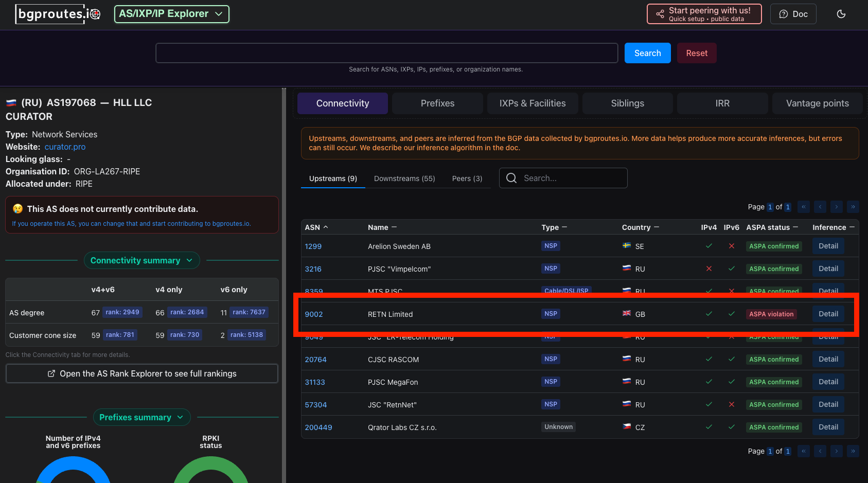The width and height of the screenshot is (868, 483).
Task: Open the curator.pro website link
Action: [x=65, y=147]
